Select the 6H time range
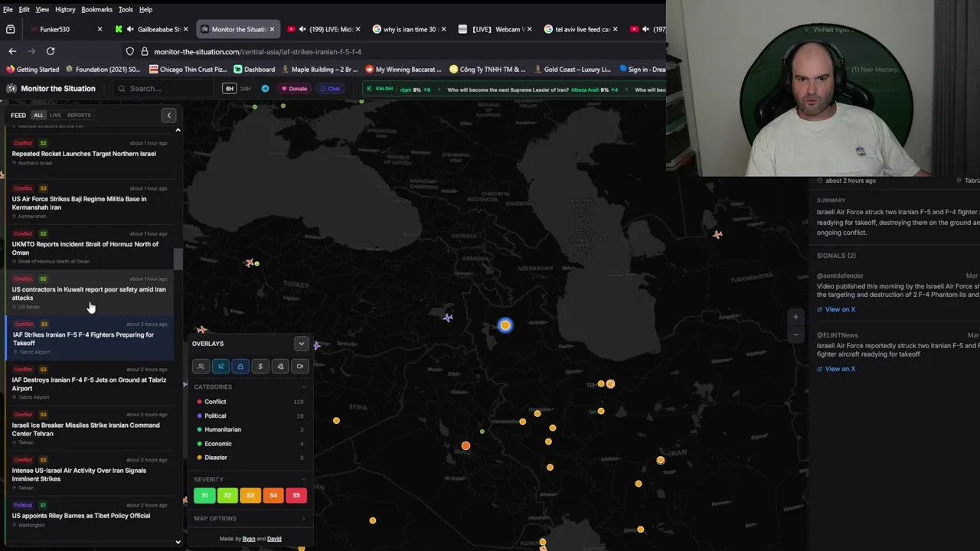Screen dimensions: 980x551 229,89
